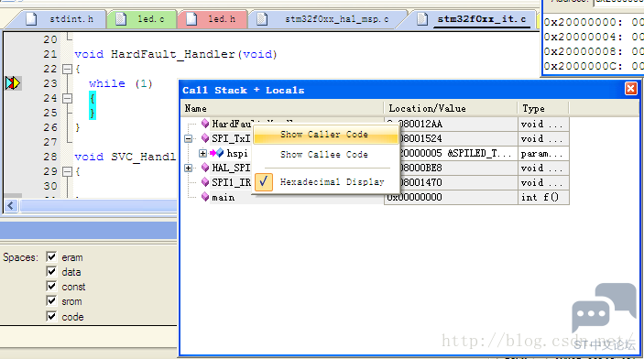Screen dimensions: 644x359
Task: Click the 'int f()' type cell
Action: pyautogui.click(x=543, y=197)
